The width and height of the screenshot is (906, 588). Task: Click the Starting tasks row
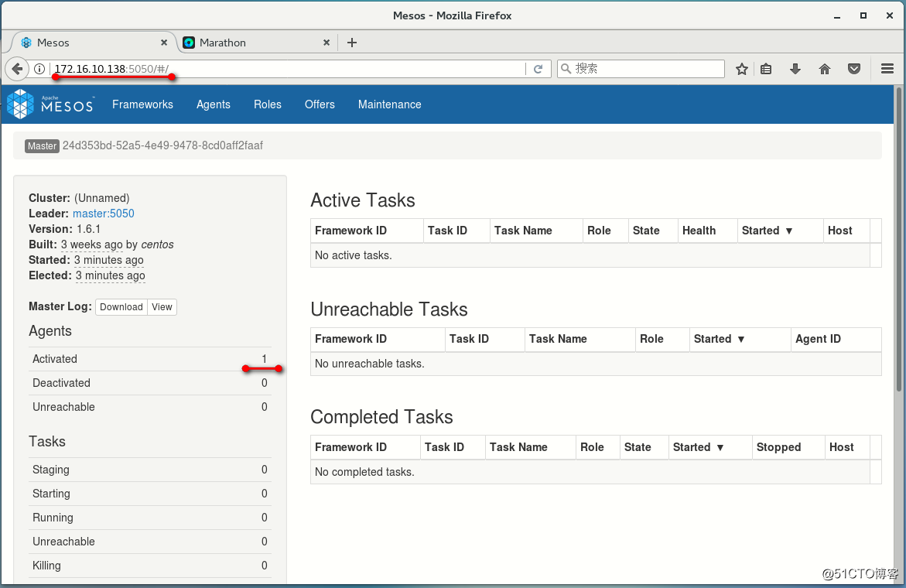[x=149, y=494]
